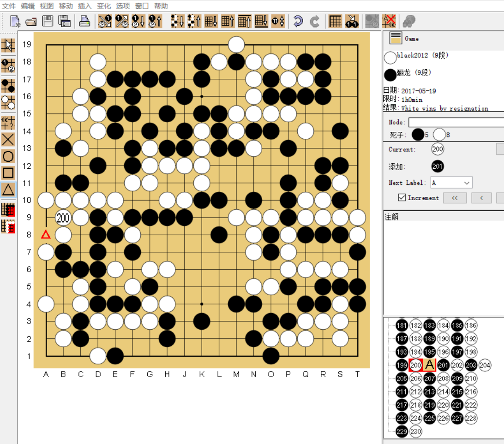Click the undo arrow in toolbar

click(x=298, y=21)
